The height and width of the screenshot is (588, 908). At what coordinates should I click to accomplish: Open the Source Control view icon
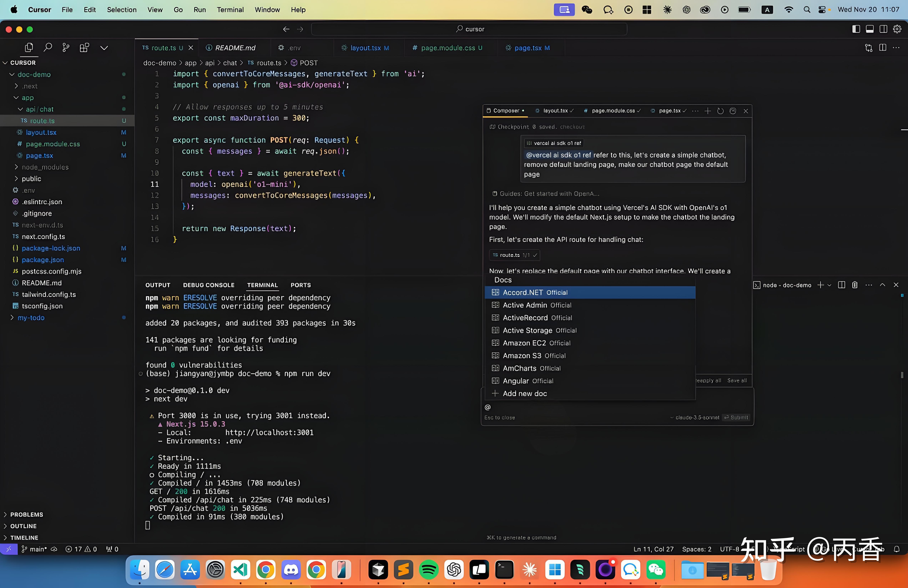click(66, 48)
